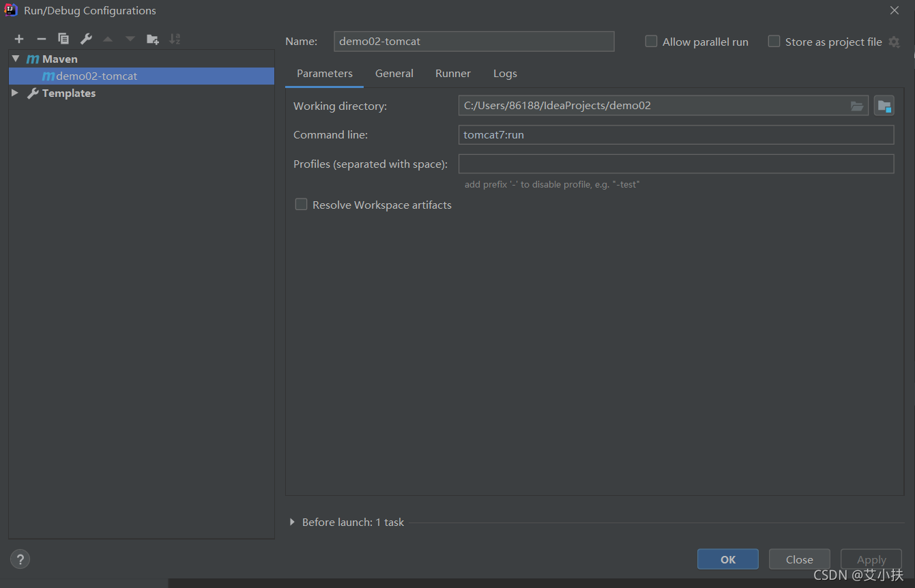Expand the Templates tree node
This screenshot has width=915, height=588.
[x=16, y=93]
